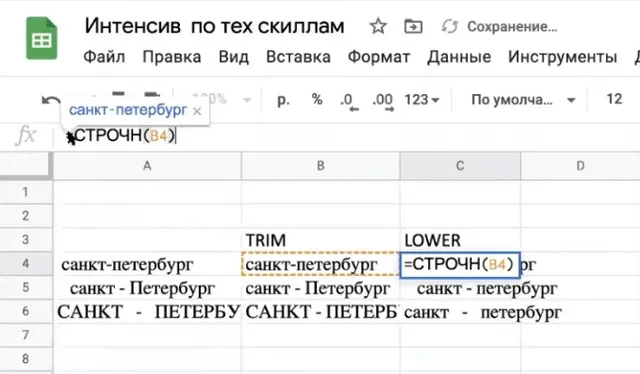Image resolution: width=640 pixels, height=374 pixels.
Task: Click cell A5 санкт - Петербург
Action: (x=147, y=288)
